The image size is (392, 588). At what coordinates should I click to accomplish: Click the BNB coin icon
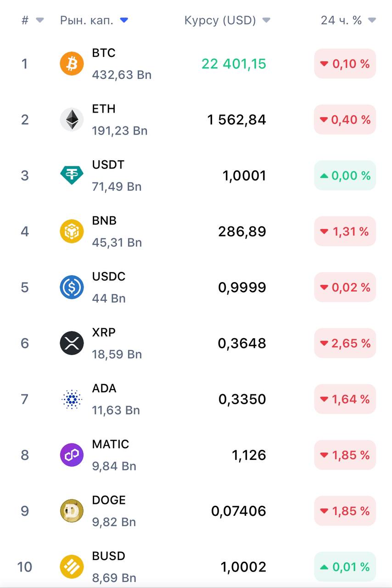pos(72,231)
